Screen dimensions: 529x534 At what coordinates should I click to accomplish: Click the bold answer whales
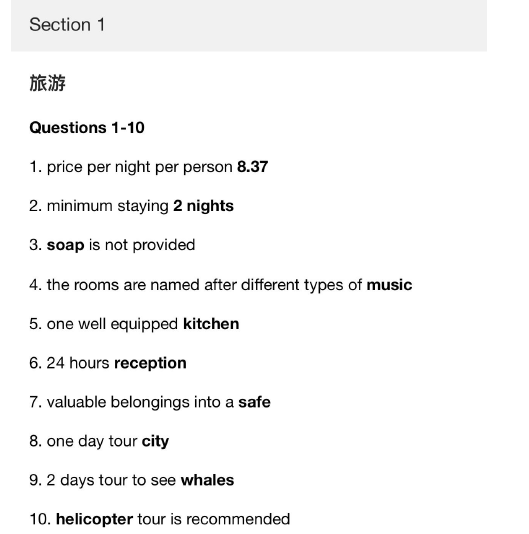[207, 481]
